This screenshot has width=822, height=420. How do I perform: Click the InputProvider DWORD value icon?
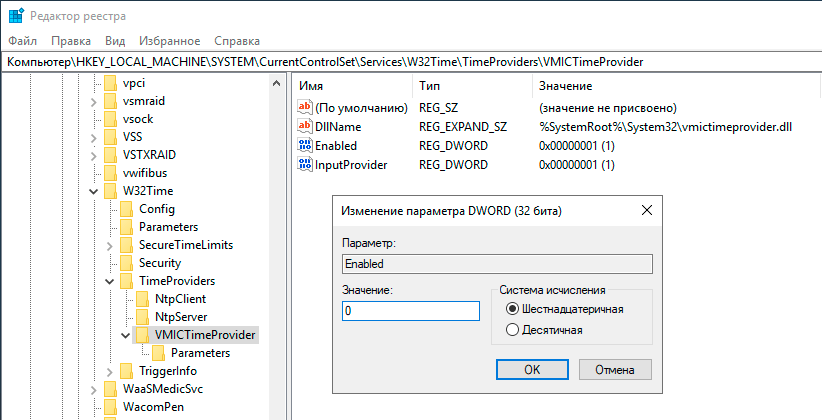(306, 165)
